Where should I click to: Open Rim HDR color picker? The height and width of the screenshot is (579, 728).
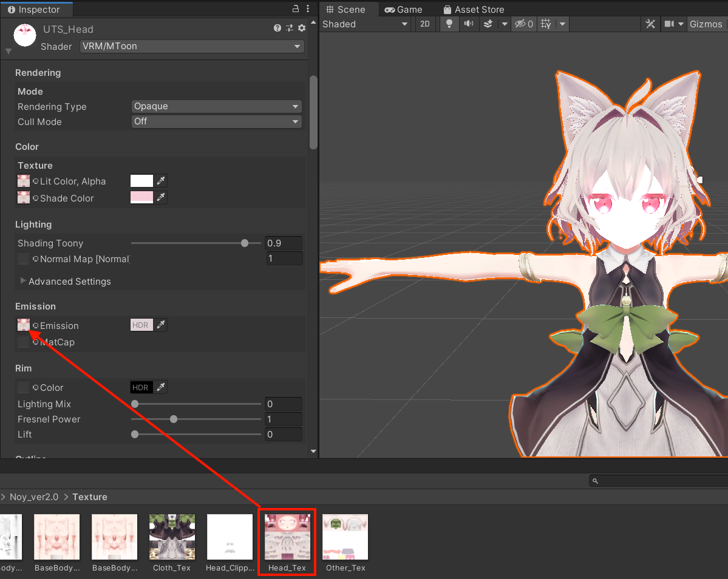click(141, 387)
